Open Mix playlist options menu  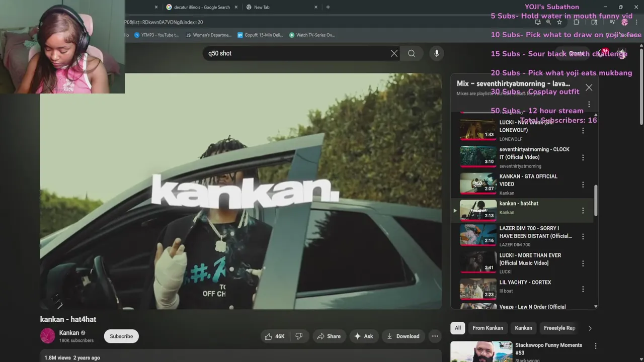pos(589,105)
